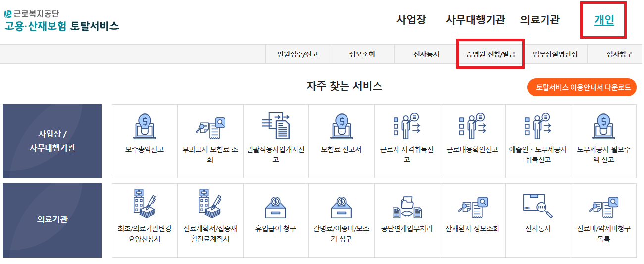Click the 고용·산재보험 토탈서비스 title link
644x264 pixels.
(x=62, y=26)
